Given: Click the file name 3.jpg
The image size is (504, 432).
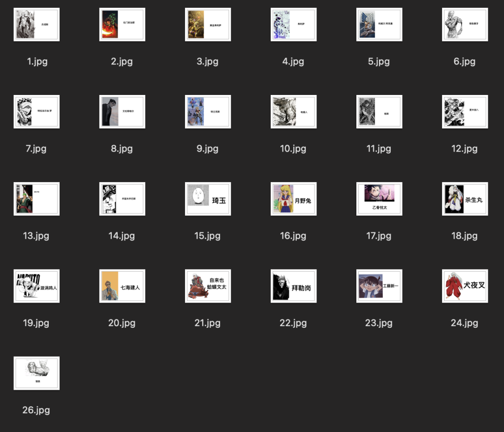Looking at the screenshot, I should pos(208,62).
